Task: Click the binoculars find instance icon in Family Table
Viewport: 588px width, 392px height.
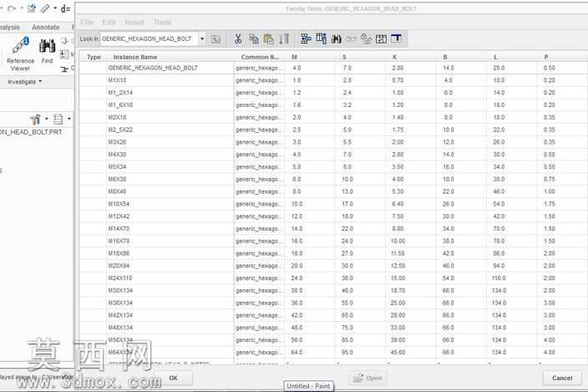Action: coord(336,39)
